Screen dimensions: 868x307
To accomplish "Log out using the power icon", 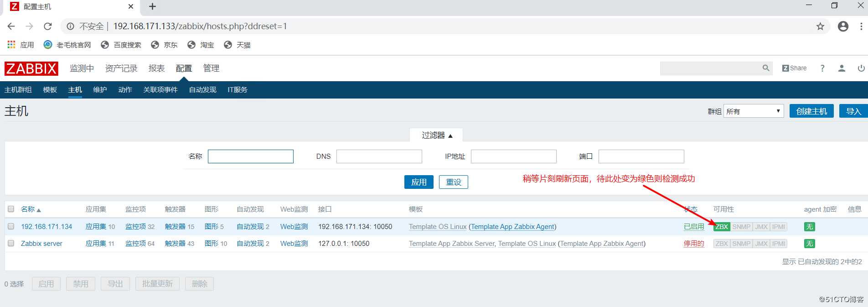I will pos(861,68).
